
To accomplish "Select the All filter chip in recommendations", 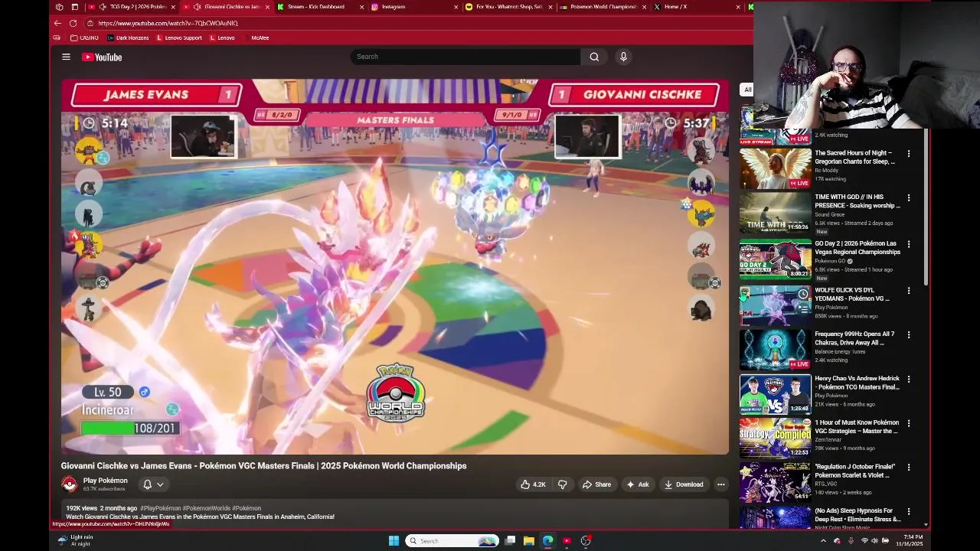I will coord(747,90).
